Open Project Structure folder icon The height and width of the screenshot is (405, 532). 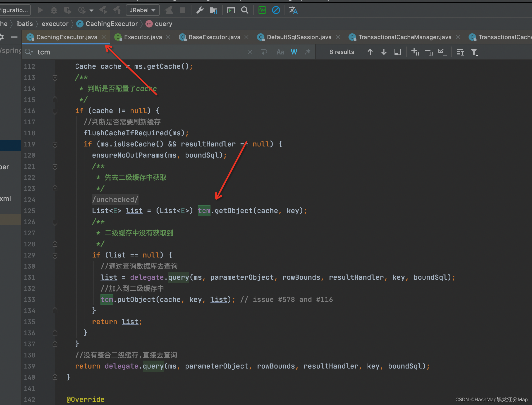[x=214, y=10]
